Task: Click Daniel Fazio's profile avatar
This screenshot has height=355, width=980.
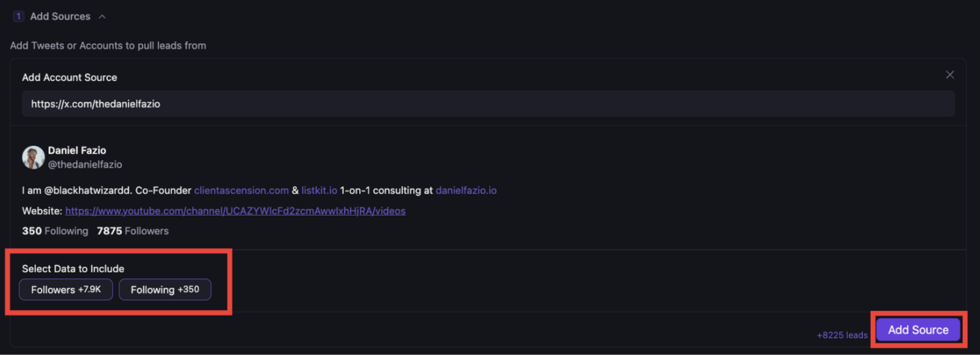Action: click(x=33, y=157)
